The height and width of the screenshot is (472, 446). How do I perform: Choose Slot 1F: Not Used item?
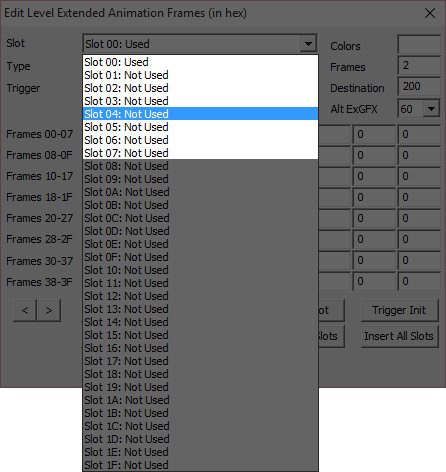(x=200, y=465)
